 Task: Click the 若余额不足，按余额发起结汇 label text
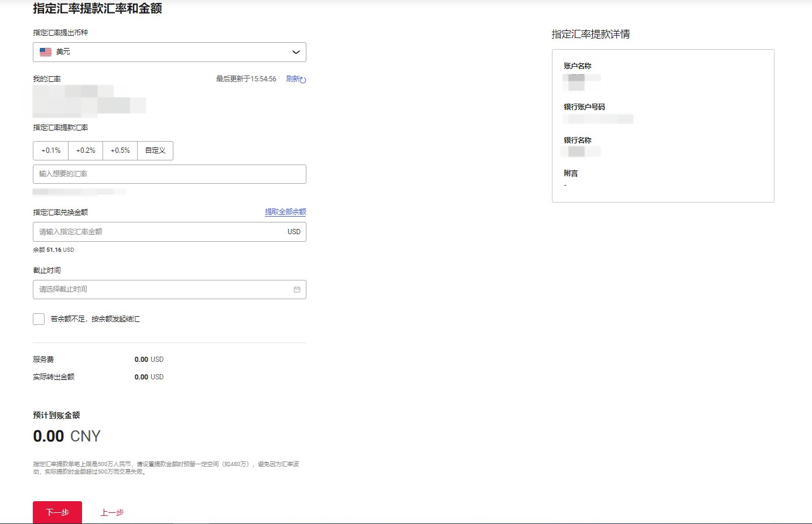pyautogui.click(x=95, y=319)
